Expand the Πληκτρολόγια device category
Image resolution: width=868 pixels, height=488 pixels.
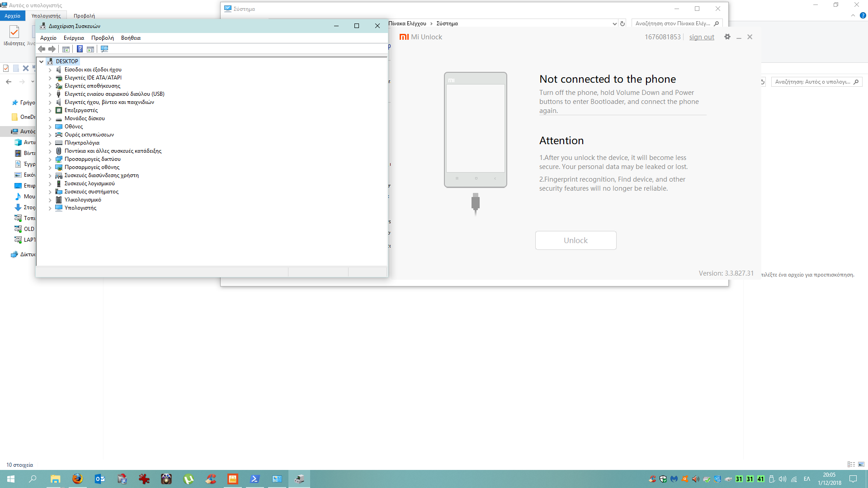[50, 143]
